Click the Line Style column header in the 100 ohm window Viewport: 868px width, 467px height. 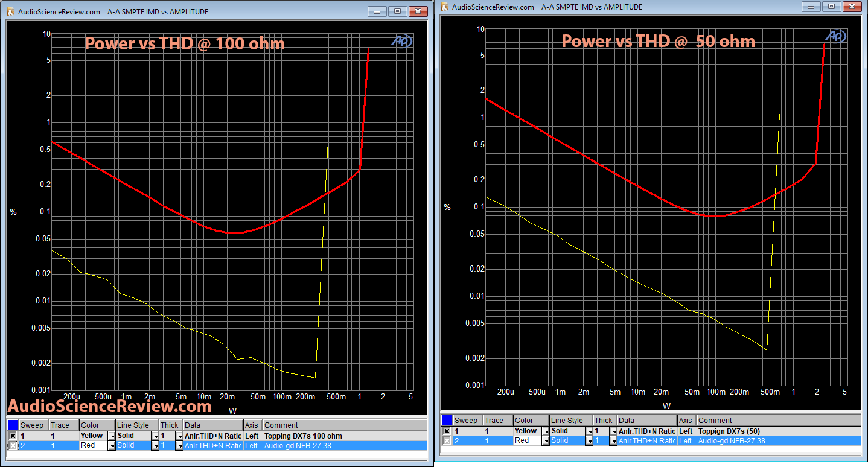point(137,425)
